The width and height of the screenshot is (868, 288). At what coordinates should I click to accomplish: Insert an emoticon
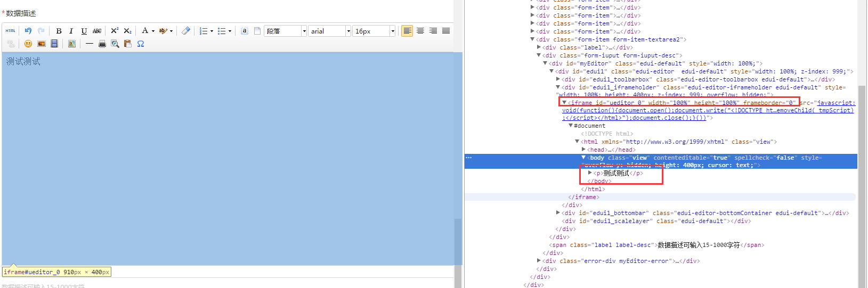(x=28, y=44)
